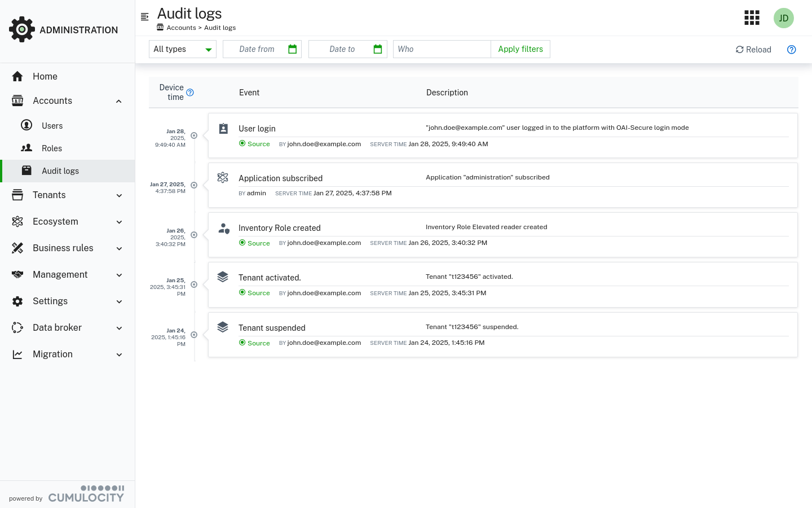Image resolution: width=812 pixels, height=508 pixels.
Task: Click the timeline marker next to Jan 27 entry
Action: pyautogui.click(x=193, y=185)
